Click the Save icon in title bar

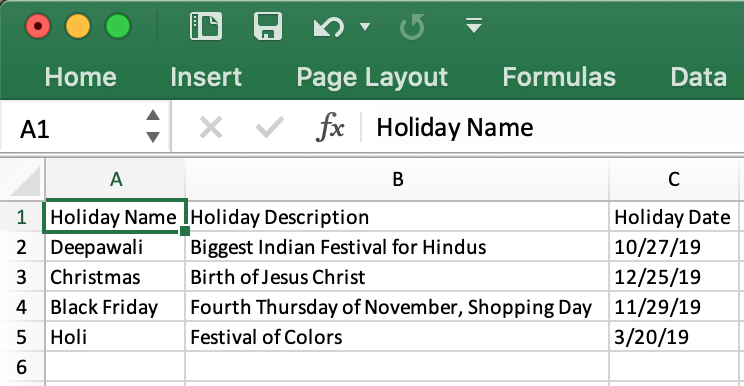(268, 26)
